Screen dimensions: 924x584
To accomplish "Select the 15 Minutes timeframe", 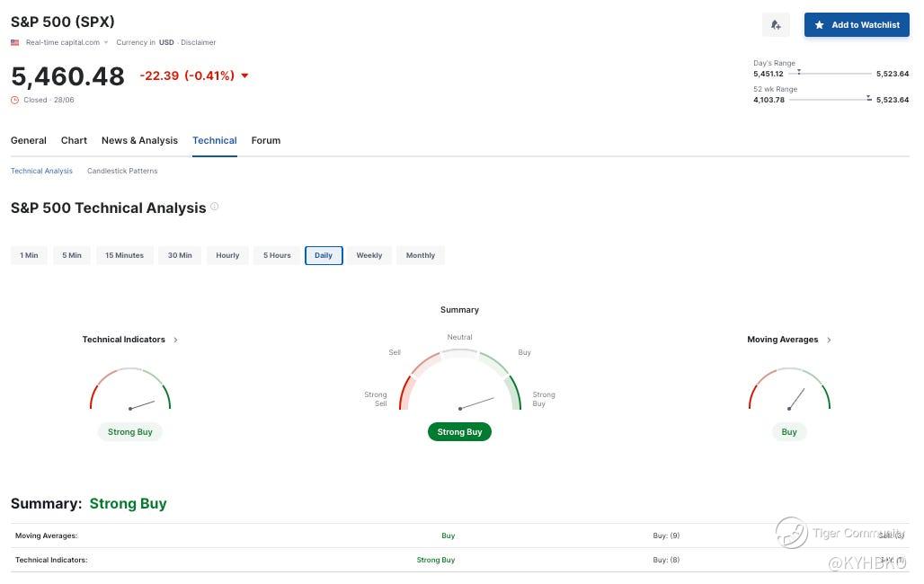I will [124, 255].
